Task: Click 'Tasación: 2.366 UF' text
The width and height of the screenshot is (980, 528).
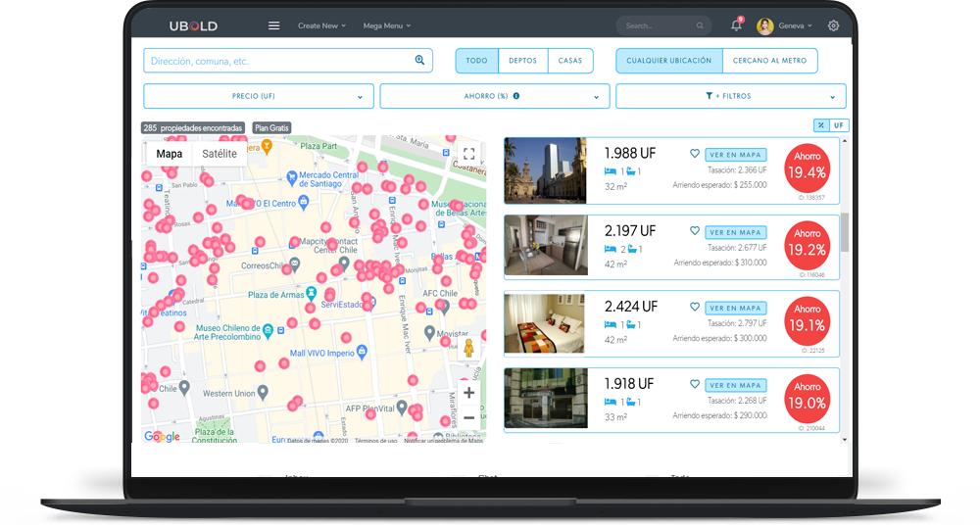Action: coord(737,170)
